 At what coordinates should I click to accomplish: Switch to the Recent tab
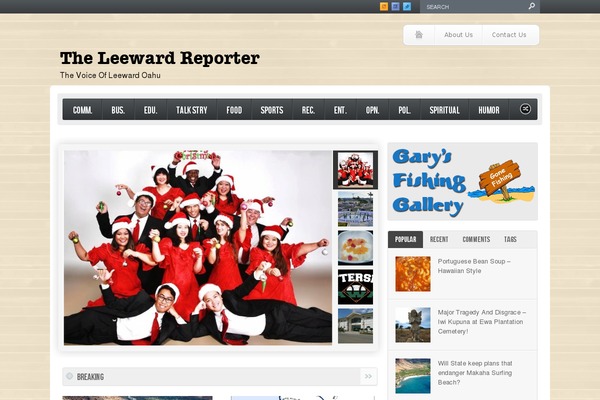pos(439,239)
